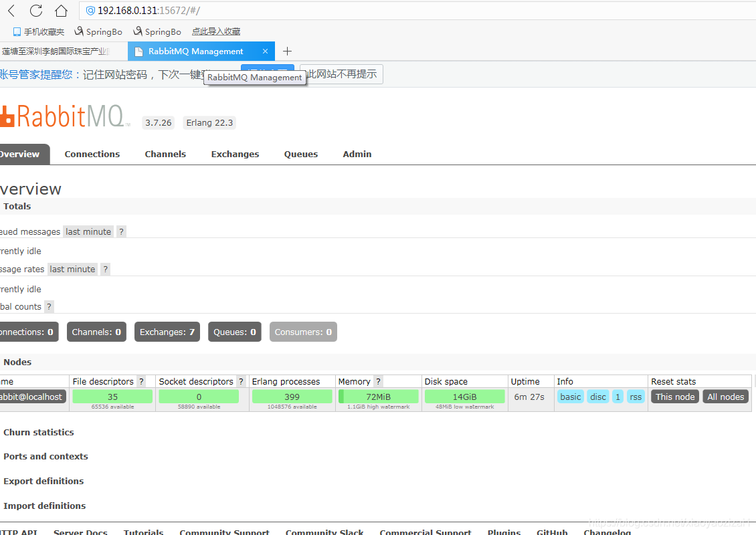Open the Community Slack footer link
Image resolution: width=756 pixels, height=535 pixels.
tap(324, 532)
